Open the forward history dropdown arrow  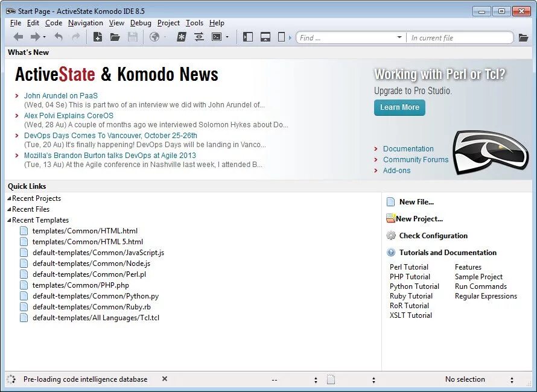45,37
